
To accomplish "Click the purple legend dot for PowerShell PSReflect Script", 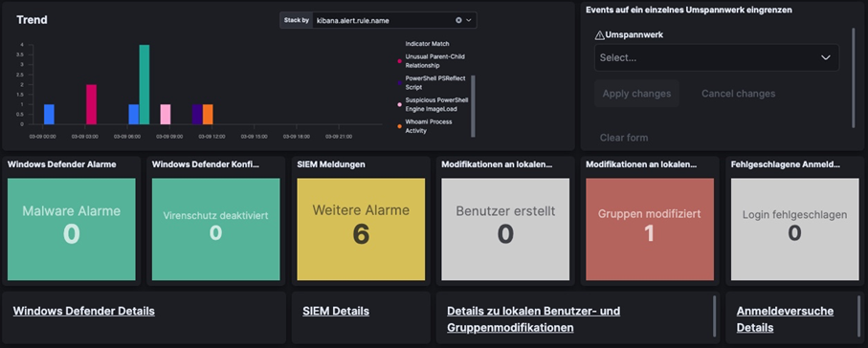I will (400, 83).
